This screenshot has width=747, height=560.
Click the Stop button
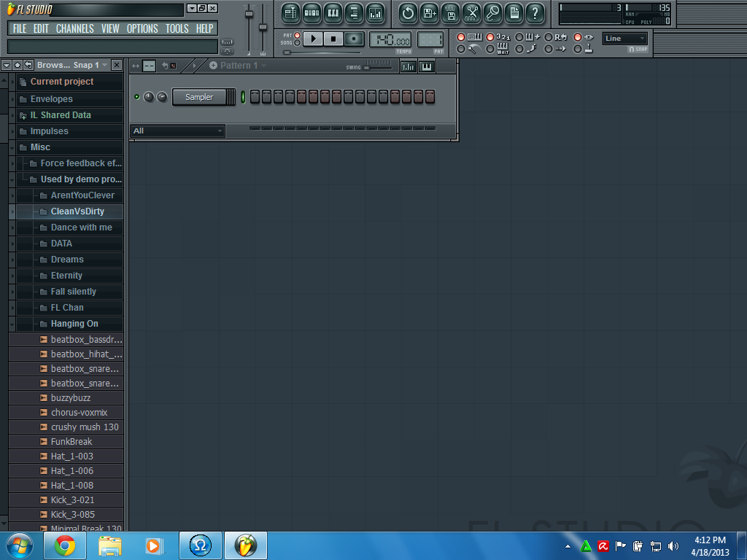pyautogui.click(x=333, y=39)
